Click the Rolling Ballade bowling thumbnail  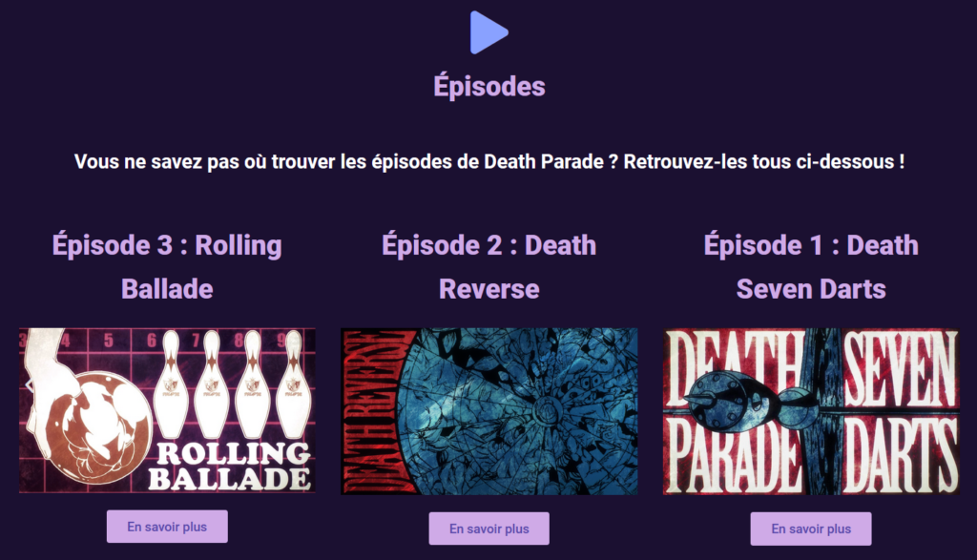click(167, 410)
